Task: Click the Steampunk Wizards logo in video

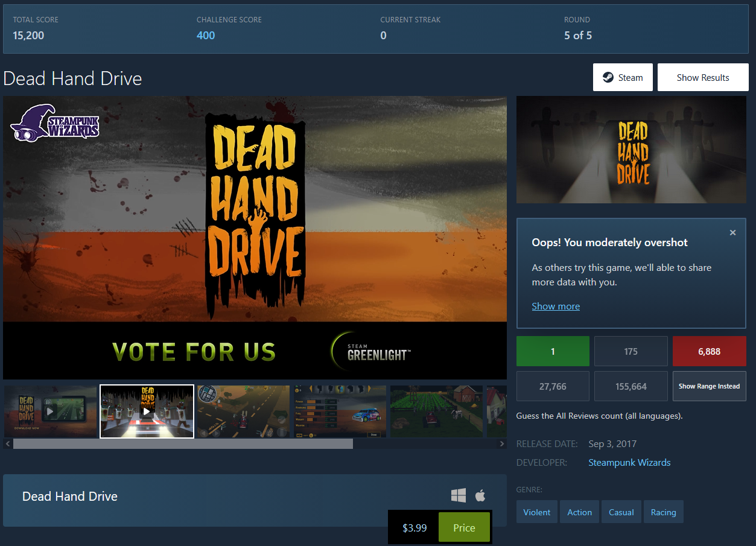Action: click(55, 122)
